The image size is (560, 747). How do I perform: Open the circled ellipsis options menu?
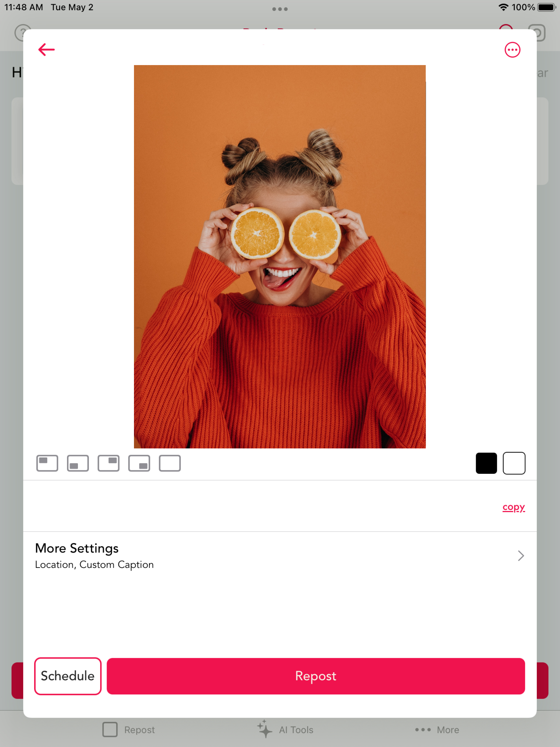pos(512,50)
